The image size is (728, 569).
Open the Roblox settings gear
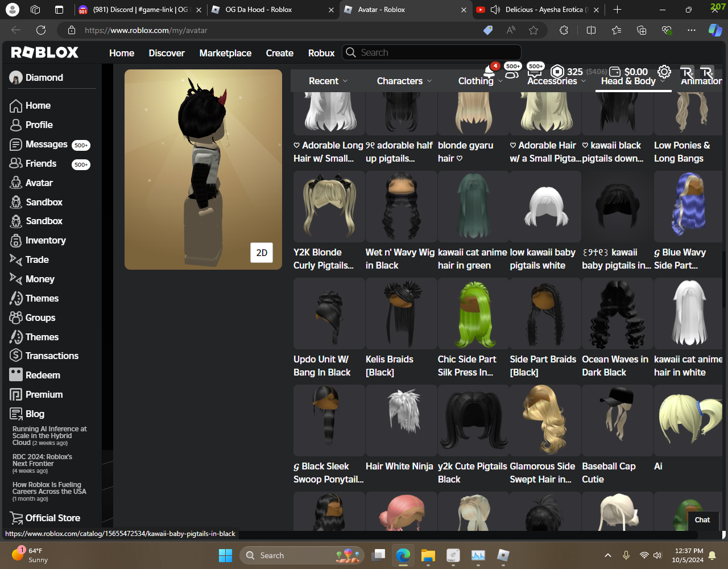[664, 71]
